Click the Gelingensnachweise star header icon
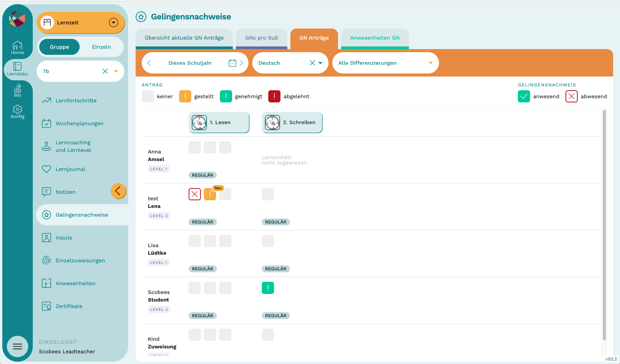Image resolution: width=620 pixels, height=364 pixels. (x=141, y=17)
